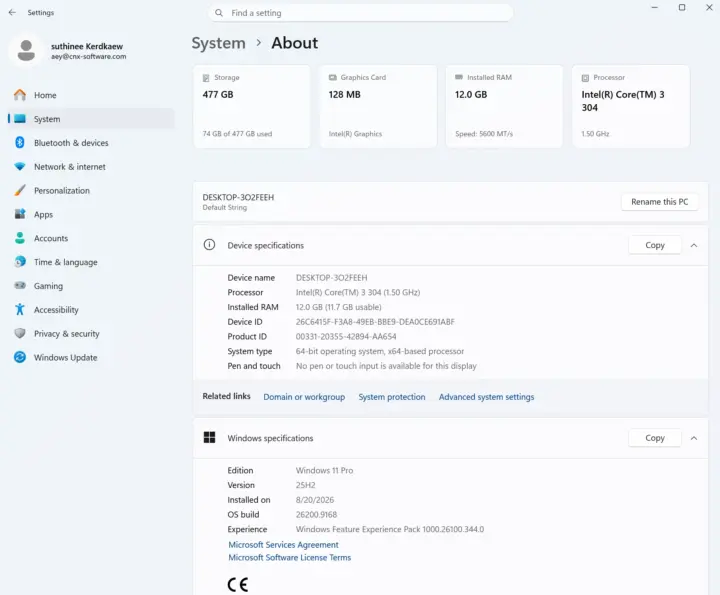Click the Accessibility figure icon
The image size is (720, 595).
tap(20, 309)
